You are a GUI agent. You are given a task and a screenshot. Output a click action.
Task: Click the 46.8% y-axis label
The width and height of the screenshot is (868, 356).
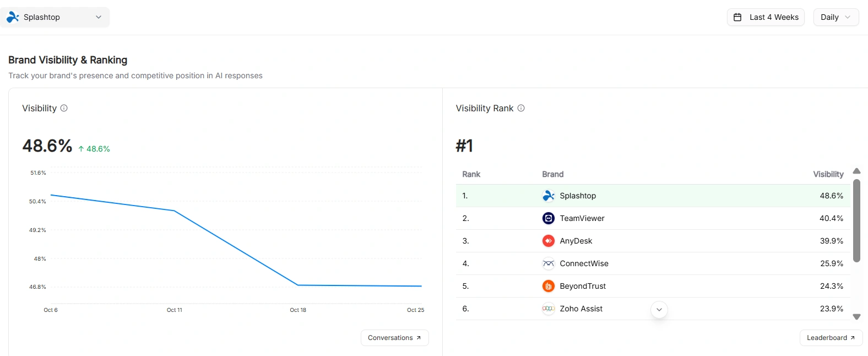[x=37, y=287]
